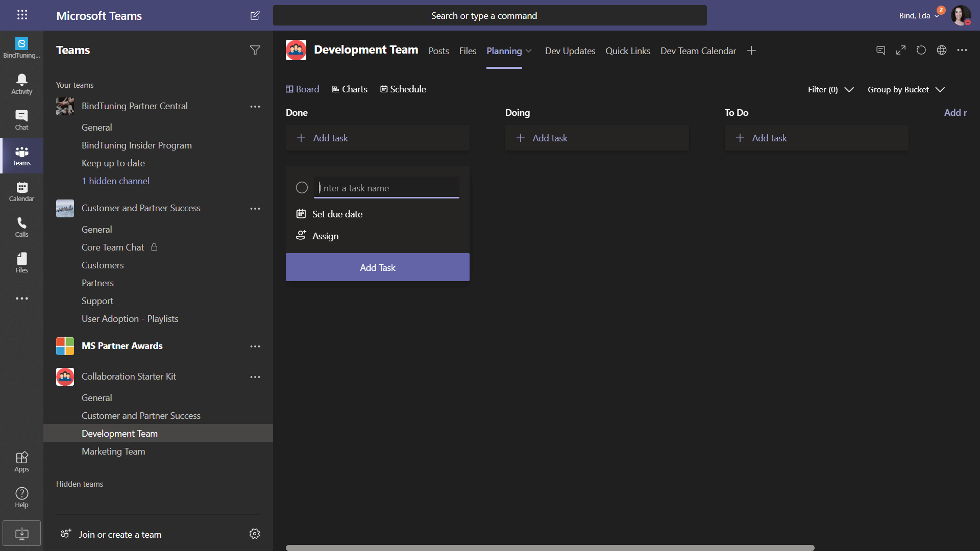Switch to Posts tab
The width and height of the screenshot is (980, 551).
pos(438,51)
